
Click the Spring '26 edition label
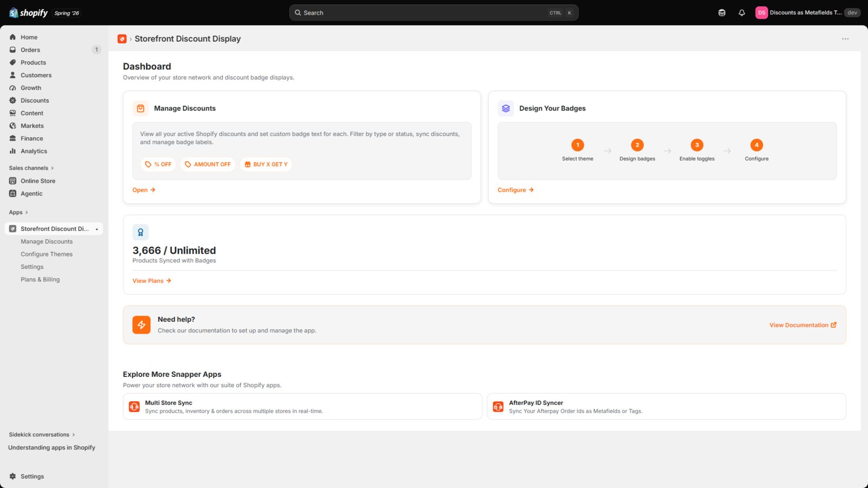click(67, 13)
